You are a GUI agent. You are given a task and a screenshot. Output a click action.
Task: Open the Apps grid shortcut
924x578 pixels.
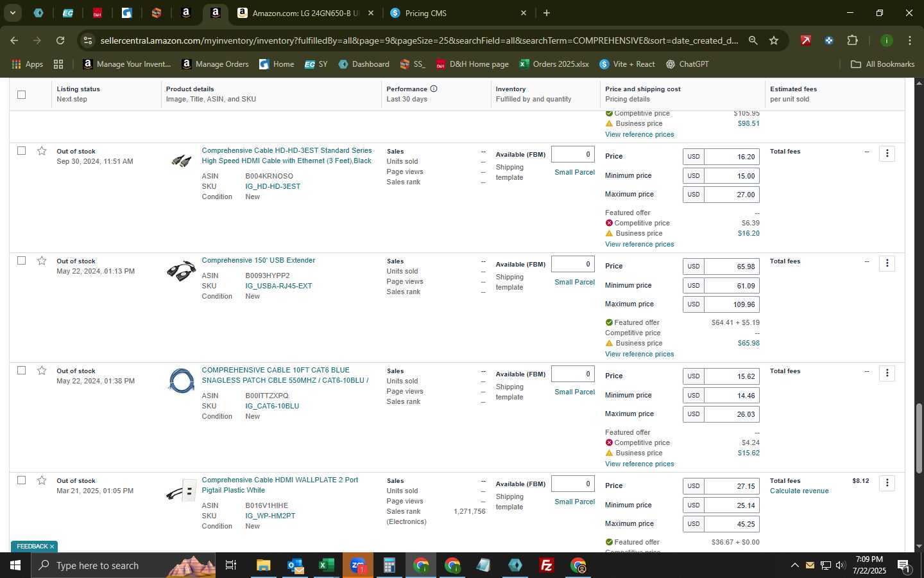pyautogui.click(x=28, y=64)
